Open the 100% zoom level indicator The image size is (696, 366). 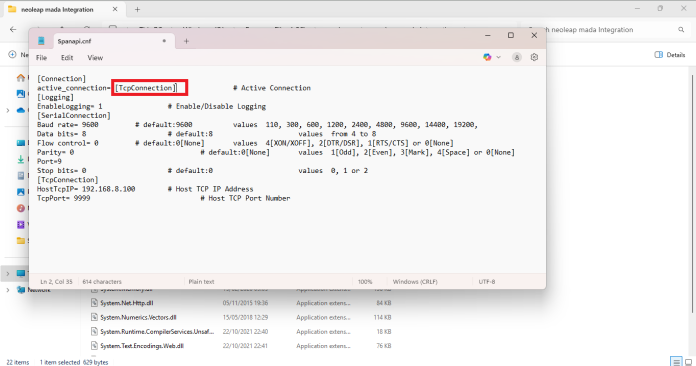[x=365, y=282]
